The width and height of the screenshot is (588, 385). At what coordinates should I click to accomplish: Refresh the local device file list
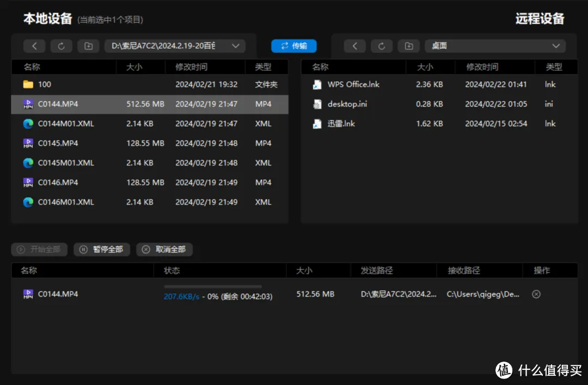61,46
